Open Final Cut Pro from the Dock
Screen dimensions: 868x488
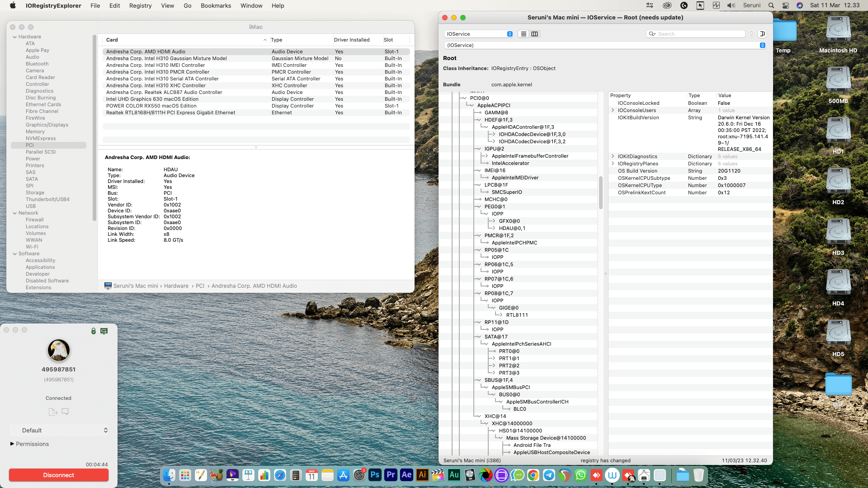coord(438,475)
